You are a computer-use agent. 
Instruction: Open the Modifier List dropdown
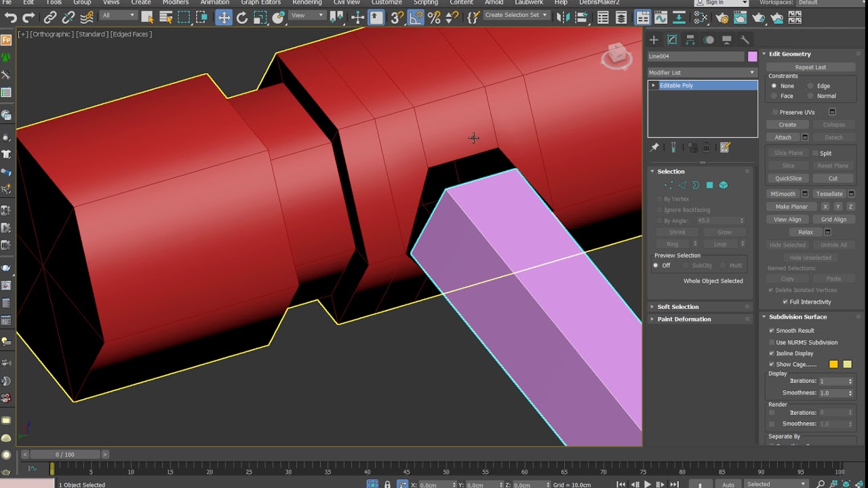point(702,73)
